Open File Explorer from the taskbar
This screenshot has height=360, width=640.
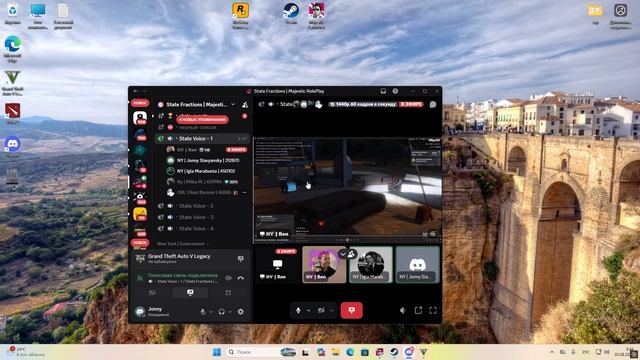(x=336, y=352)
